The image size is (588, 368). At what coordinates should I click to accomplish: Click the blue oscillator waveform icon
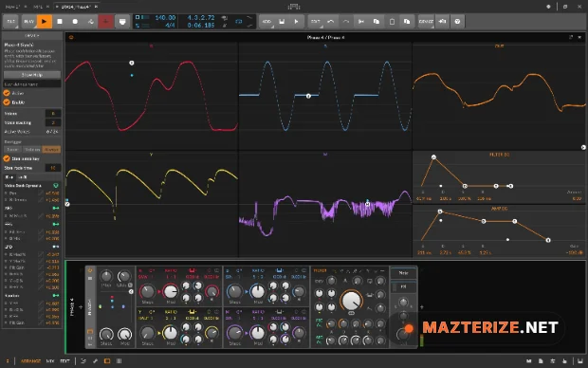click(x=279, y=270)
